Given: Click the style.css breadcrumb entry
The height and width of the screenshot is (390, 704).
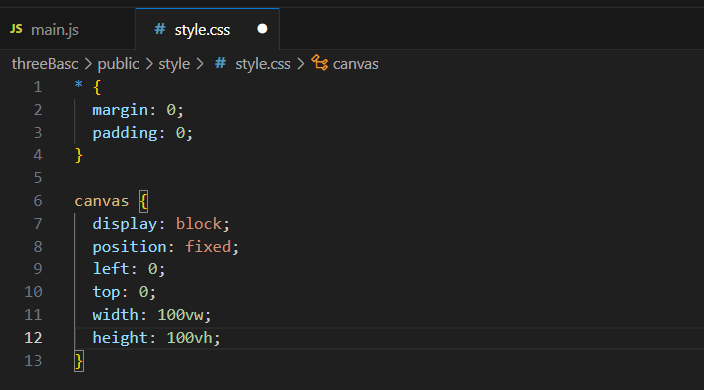Looking at the screenshot, I should pos(263,64).
